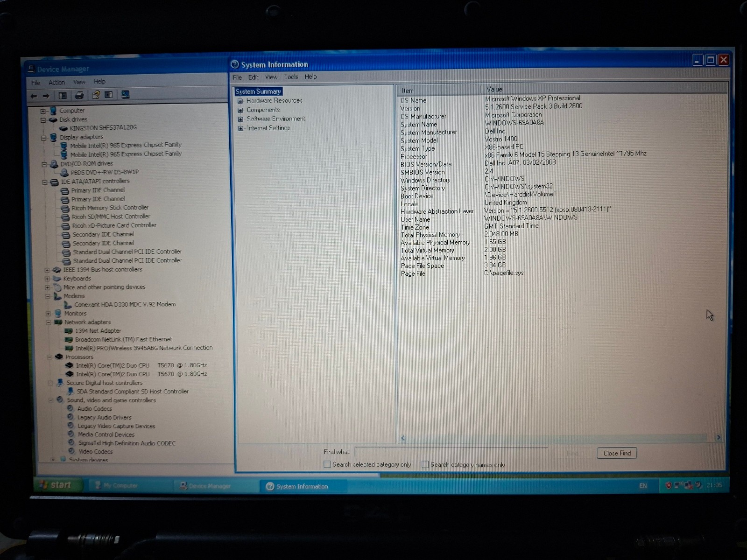
Task: Select Ricoh xD-Picture Card Controller
Action: pyautogui.click(x=114, y=225)
